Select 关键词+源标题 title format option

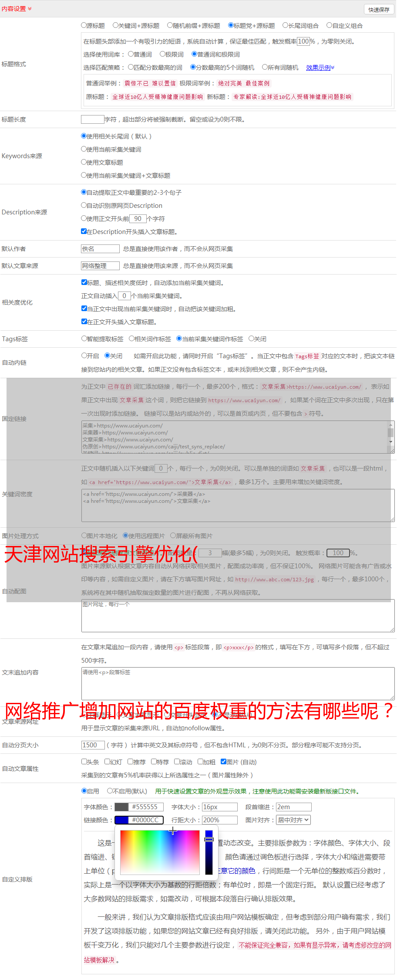point(115,25)
